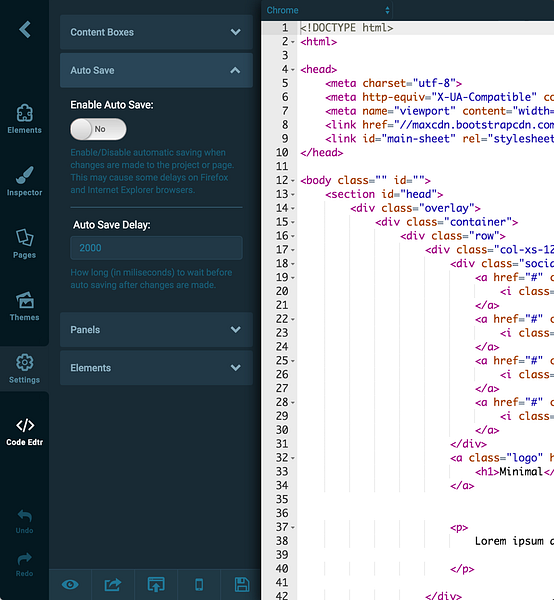The height and width of the screenshot is (600, 554).
Task: Select the Settings tab in sidebar
Action: [24, 368]
